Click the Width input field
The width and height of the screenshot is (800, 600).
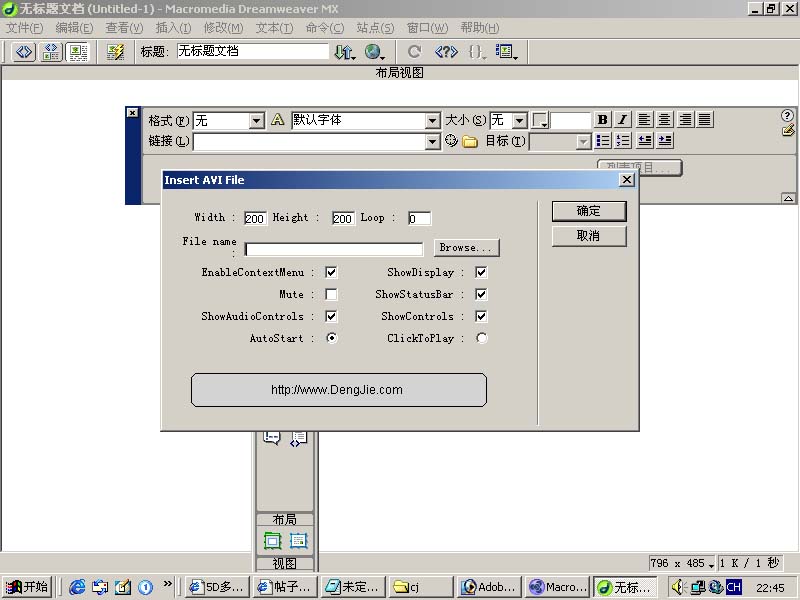pyautogui.click(x=255, y=218)
